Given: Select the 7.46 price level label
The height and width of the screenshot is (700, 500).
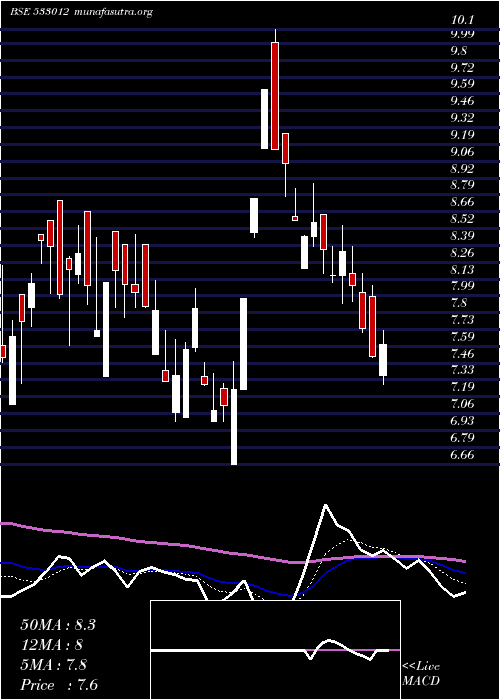Looking at the screenshot, I should point(462,354).
